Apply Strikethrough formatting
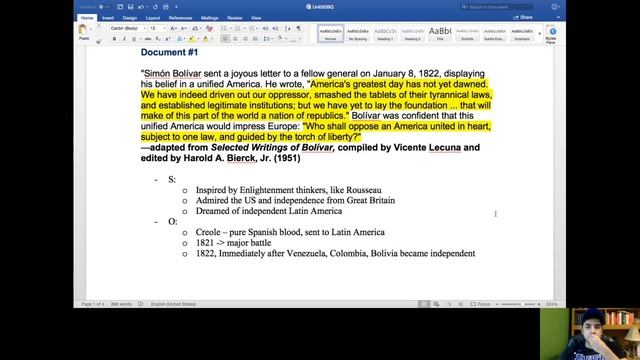 click(x=148, y=39)
